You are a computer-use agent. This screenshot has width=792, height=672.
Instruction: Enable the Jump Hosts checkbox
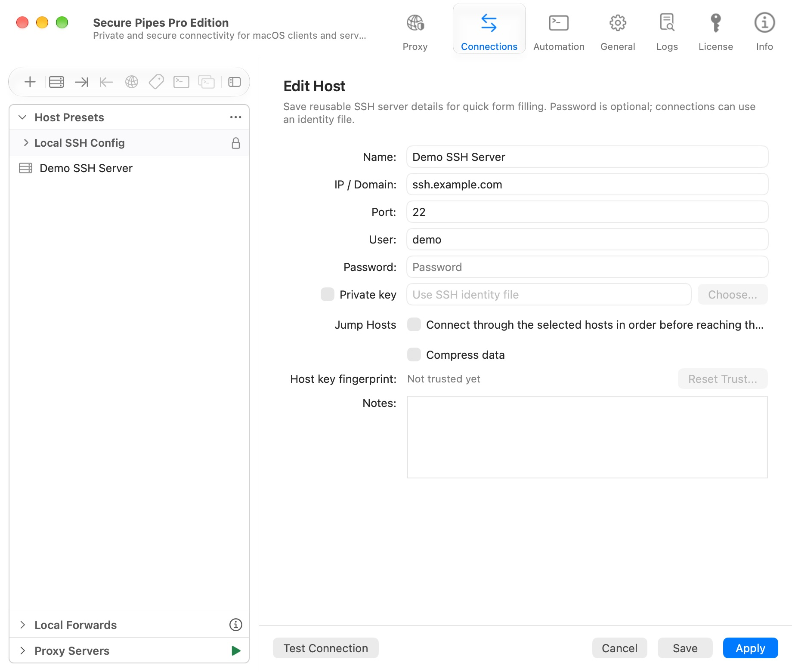(414, 324)
